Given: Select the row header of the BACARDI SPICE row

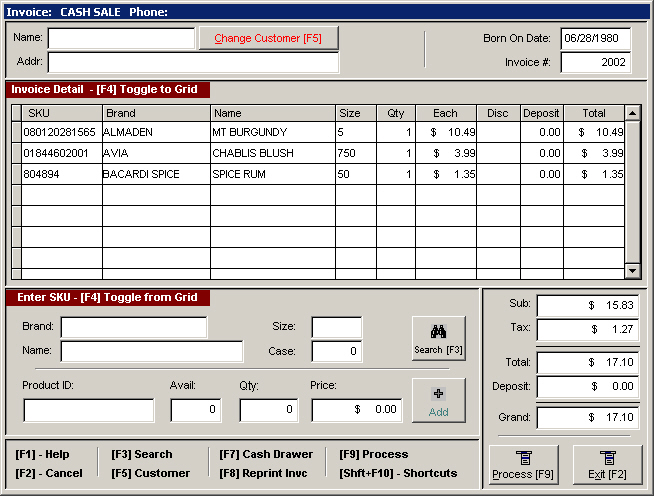Looking at the screenshot, I should [x=16, y=174].
